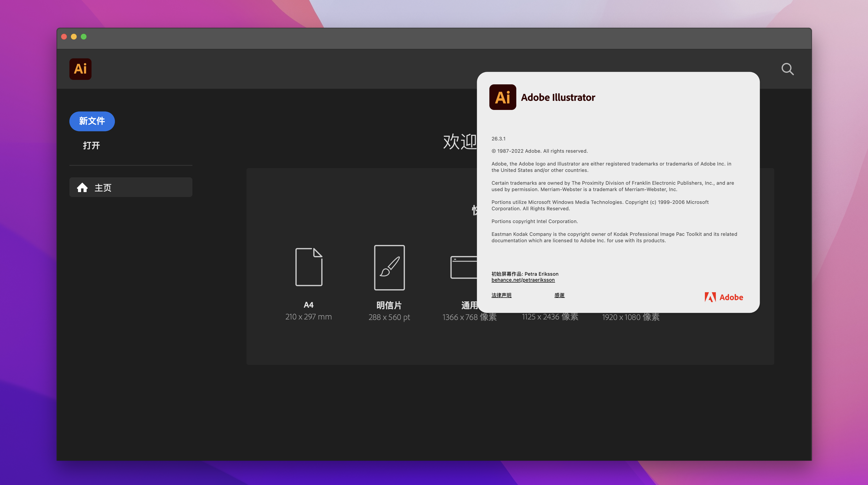Click the red Adobe logo
The height and width of the screenshot is (485, 868).
(724, 297)
